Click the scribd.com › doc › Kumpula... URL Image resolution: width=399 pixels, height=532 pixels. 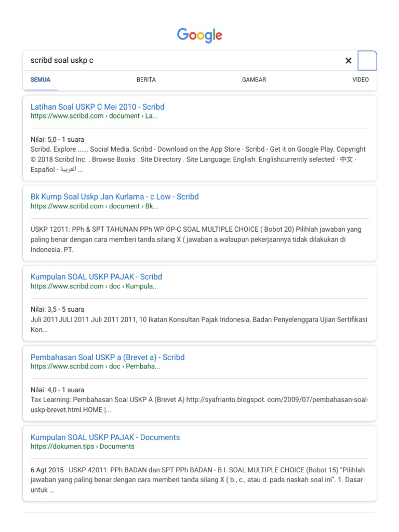94,286
